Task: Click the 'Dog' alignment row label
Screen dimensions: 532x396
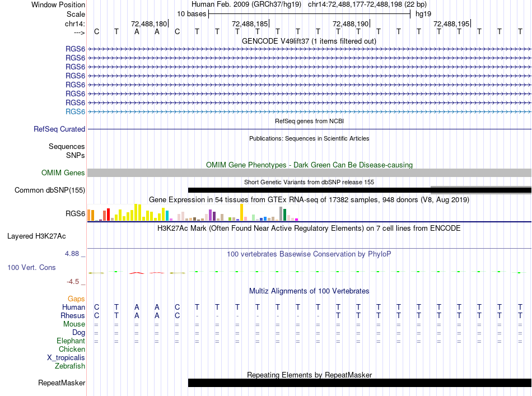Action: pyautogui.click(x=78, y=333)
